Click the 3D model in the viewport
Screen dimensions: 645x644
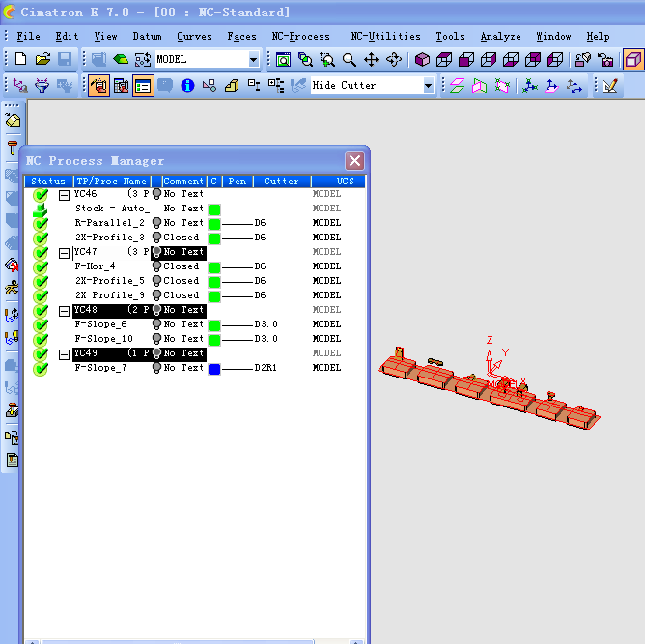coord(489,386)
